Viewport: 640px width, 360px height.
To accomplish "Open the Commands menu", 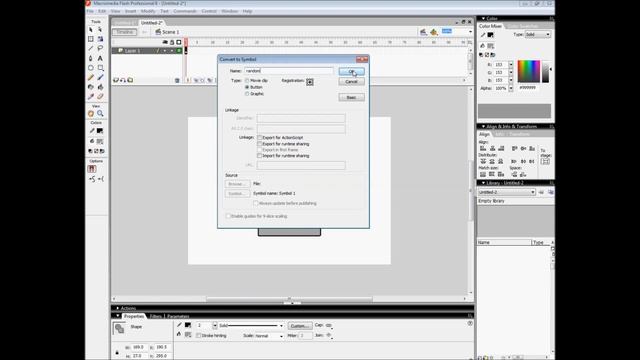I will [185, 11].
